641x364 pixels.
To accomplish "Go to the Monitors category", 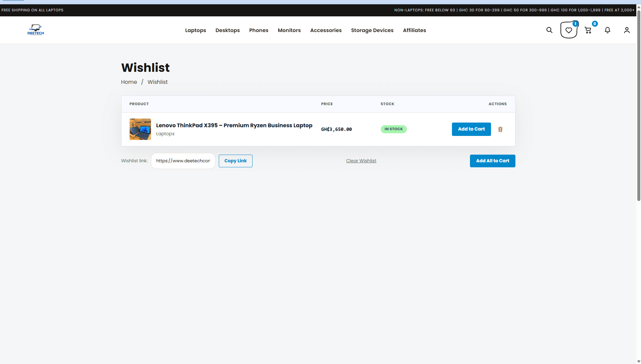I will [x=289, y=30].
